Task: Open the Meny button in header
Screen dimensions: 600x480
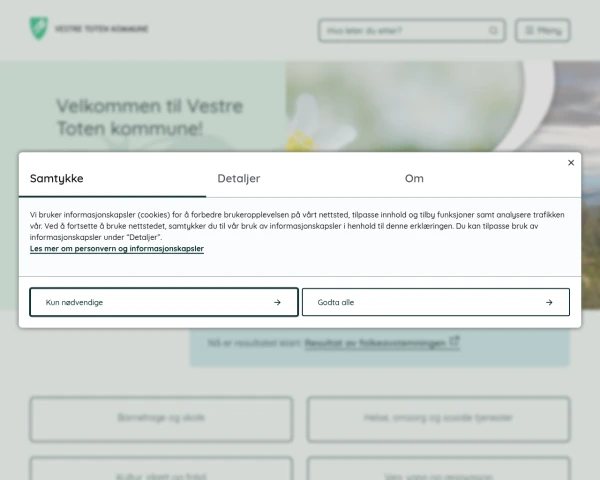Action: point(543,30)
